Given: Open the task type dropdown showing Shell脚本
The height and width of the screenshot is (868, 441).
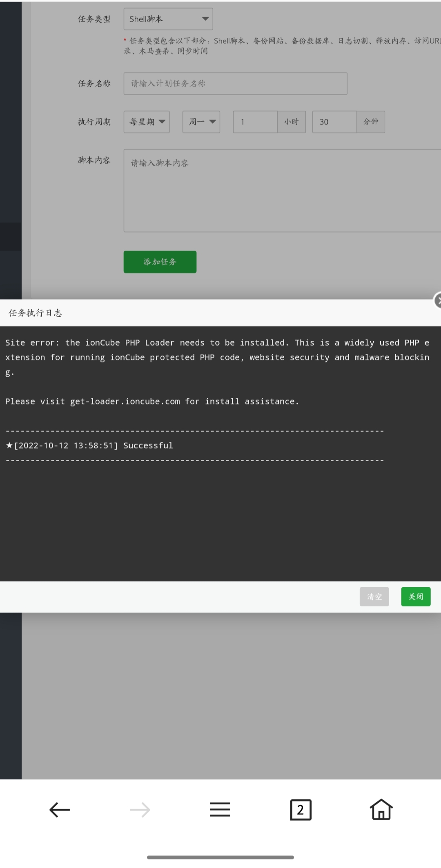Looking at the screenshot, I should [x=168, y=19].
